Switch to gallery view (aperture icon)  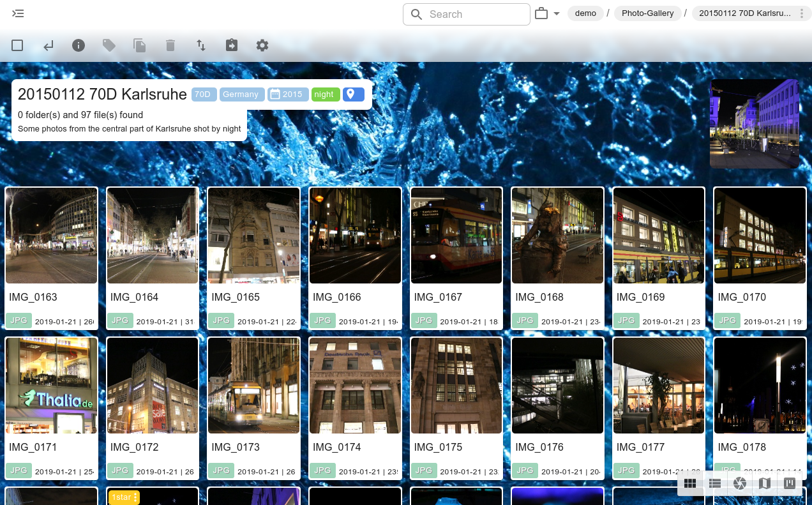[740, 483]
